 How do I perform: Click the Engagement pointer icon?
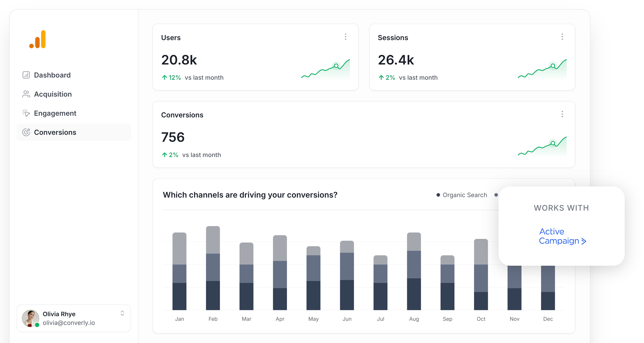click(x=26, y=113)
